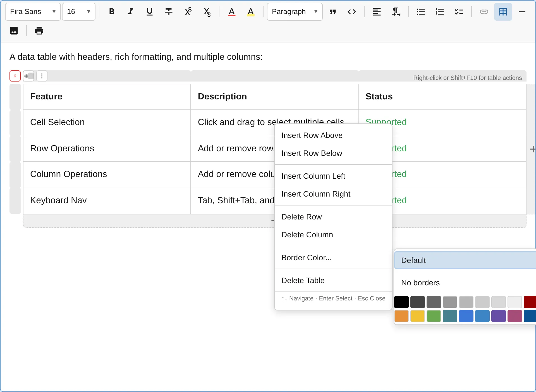Screen dimensions: 536x392
Task: Toggle the bulleted list
Action: pos(420,11)
